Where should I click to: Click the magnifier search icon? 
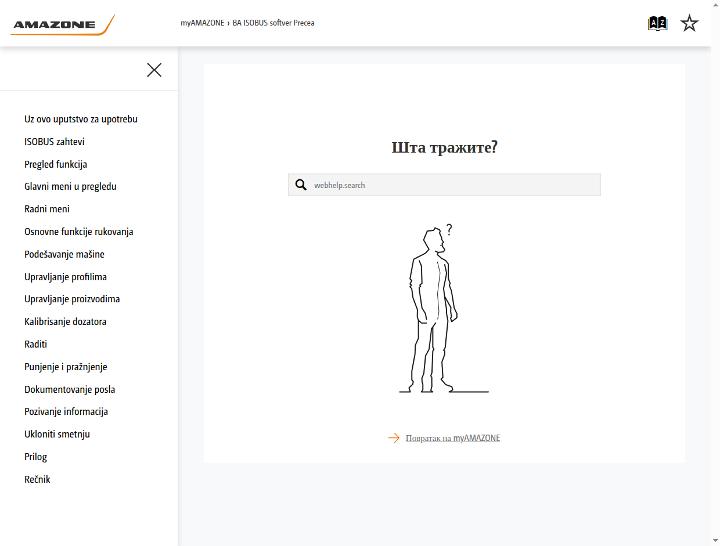tap(301, 185)
